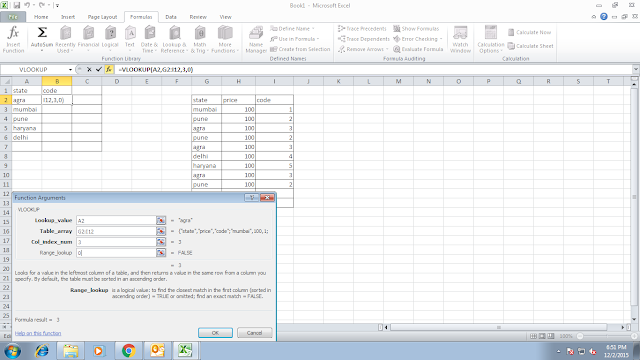The width and height of the screenshot is (640, 360).
Task: Select cell containing mumbai in column A
Action: pos(27,109)
